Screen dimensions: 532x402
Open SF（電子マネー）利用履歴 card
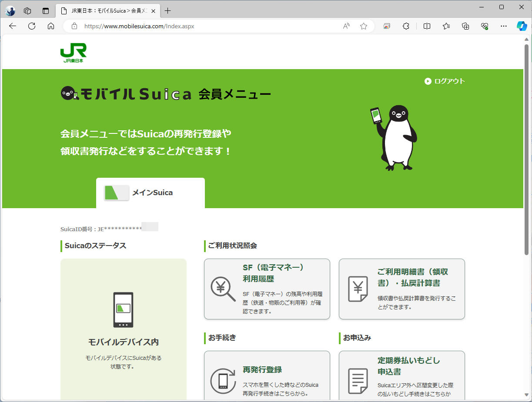coord(267,289)
